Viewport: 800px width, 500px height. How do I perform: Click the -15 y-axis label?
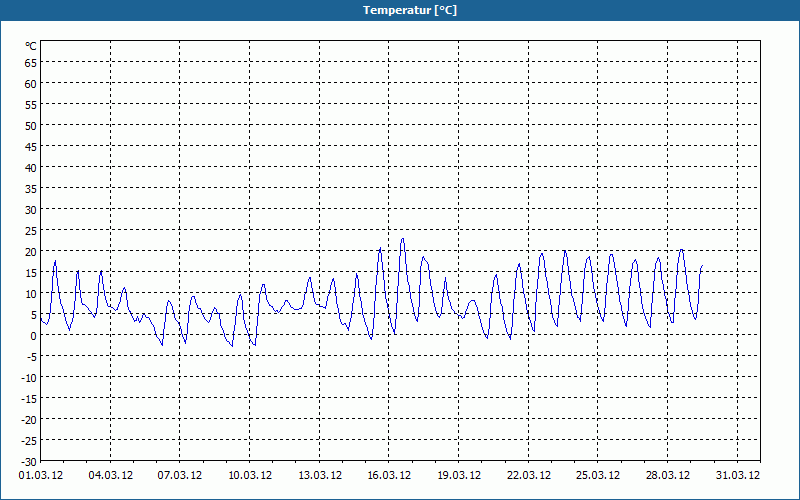(x=29, y=399)
